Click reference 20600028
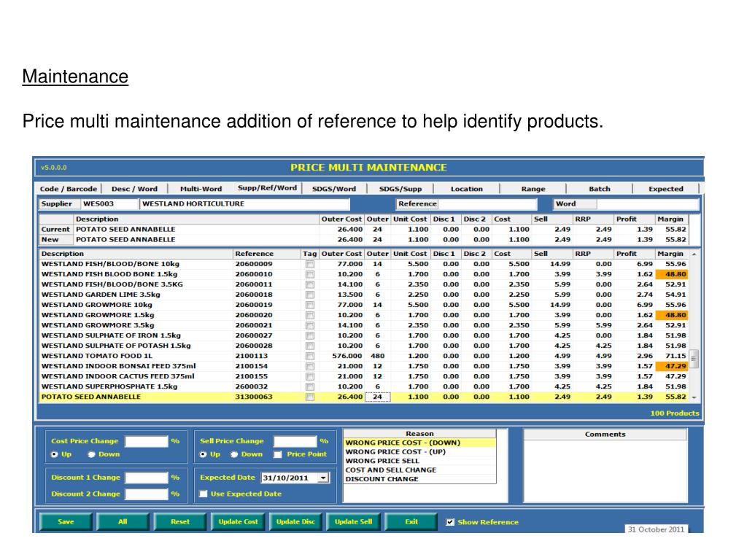The height and width of the screenshot is (560, 747). pos(254,346)
